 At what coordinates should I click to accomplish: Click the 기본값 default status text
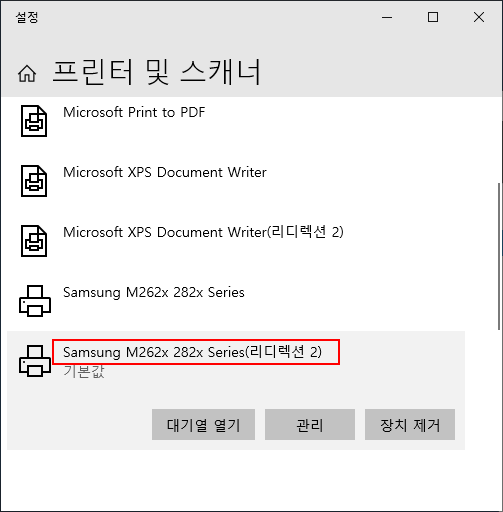click(84, 371)
